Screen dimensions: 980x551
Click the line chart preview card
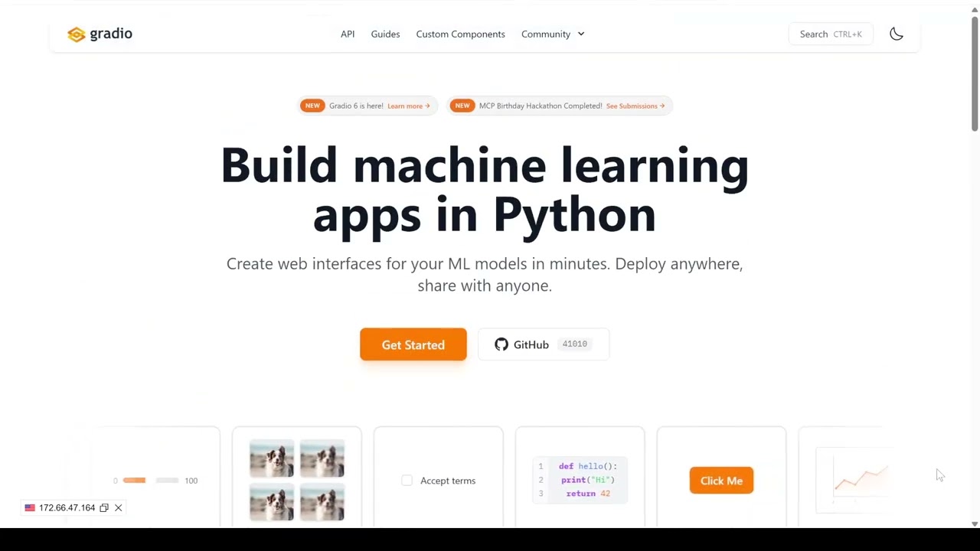[x=854, y=478]
